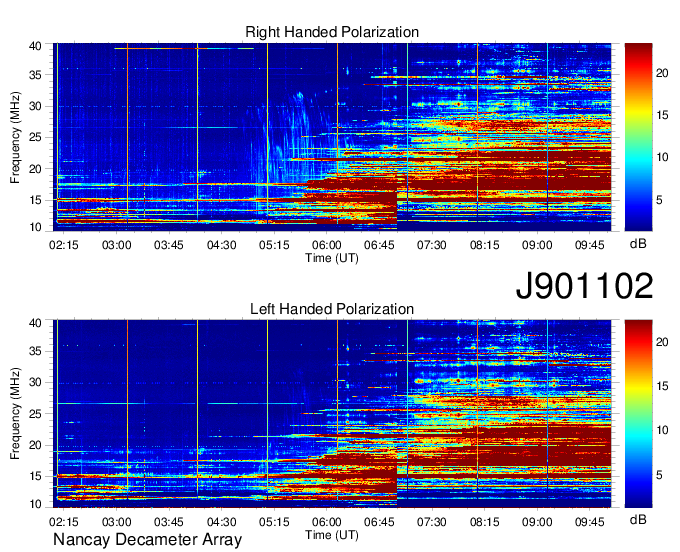Click the 09:00 tick under the top plot
The image size is (680, 552).
click(537, 245)
